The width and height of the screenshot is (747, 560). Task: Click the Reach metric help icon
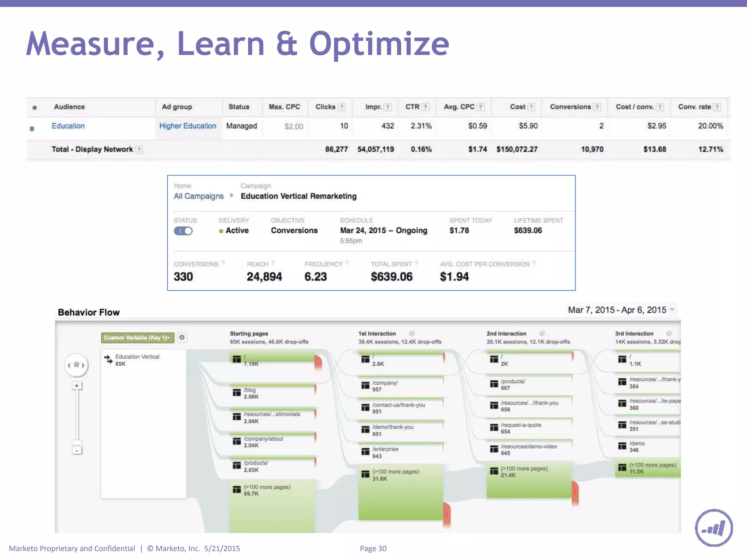(273, 263)
